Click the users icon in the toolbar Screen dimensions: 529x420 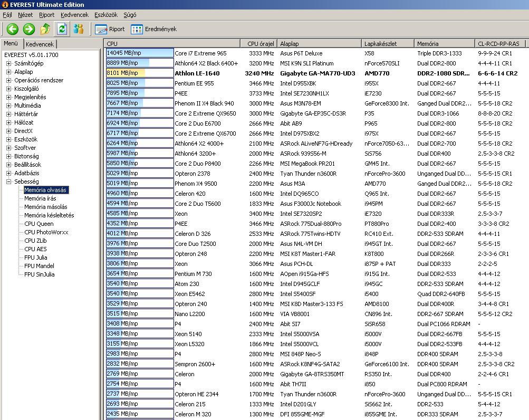[x=79, y=29]
